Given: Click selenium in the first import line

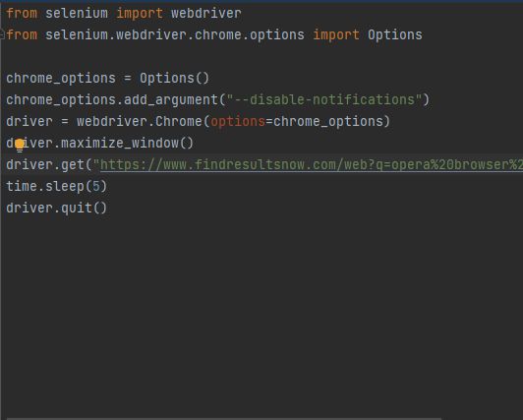Looking at the screenshot, I should tap(77, 14).
